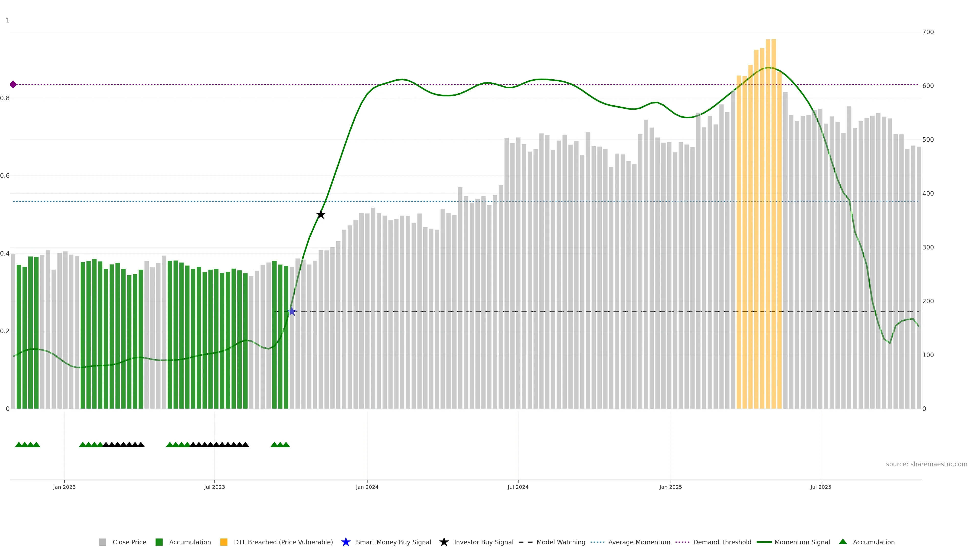Click Demand Threshold legend label
This screenshot has height=551, width=980.
tap(722, 542)
